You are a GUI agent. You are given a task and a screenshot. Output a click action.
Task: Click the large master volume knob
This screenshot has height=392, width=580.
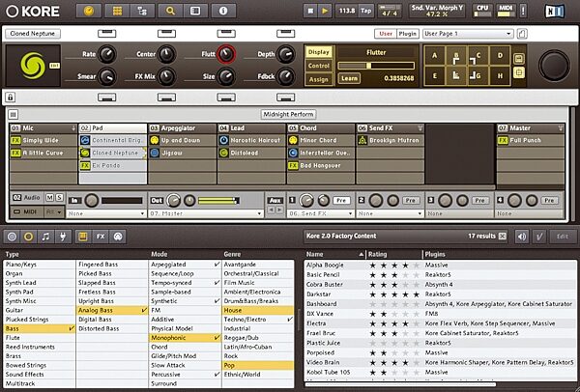[554, 66]
